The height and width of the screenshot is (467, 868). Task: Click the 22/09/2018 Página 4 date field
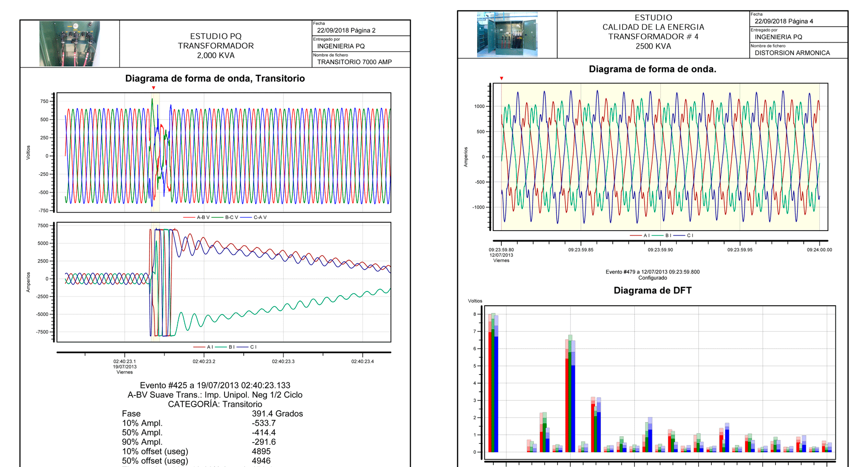(x=784, y=21)
